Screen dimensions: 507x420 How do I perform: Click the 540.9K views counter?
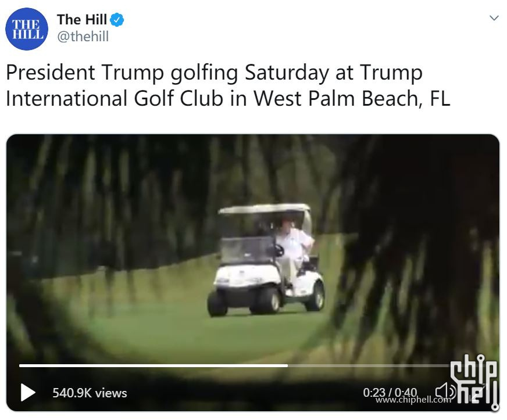(90, 393)
